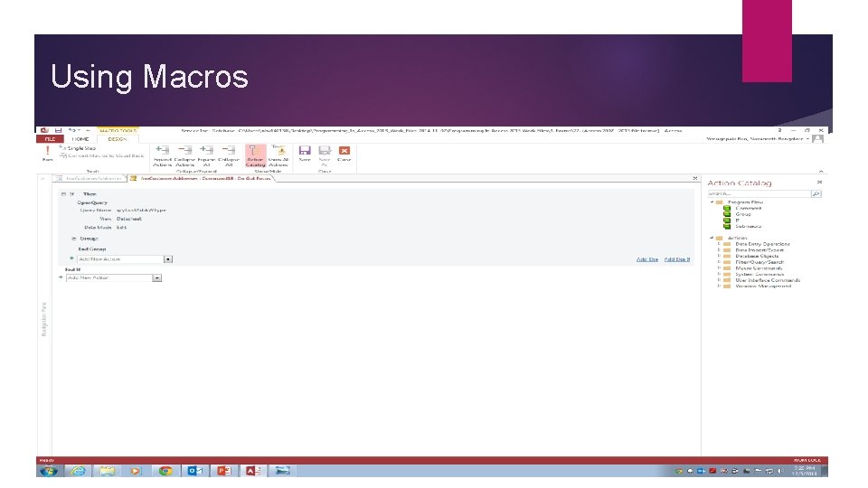Click the Add New Action field inside the If block

point(120,259)
